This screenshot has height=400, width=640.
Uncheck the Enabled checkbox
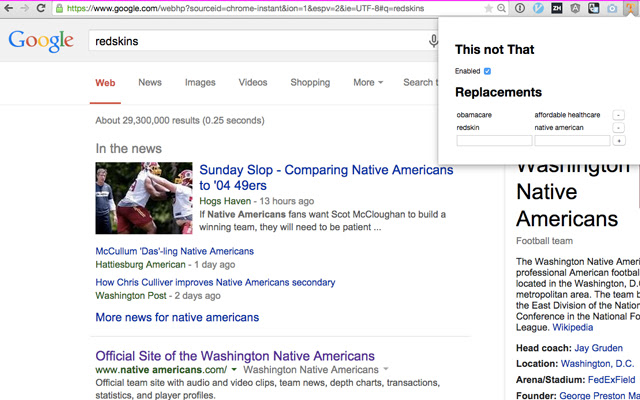tap(487, 71)
